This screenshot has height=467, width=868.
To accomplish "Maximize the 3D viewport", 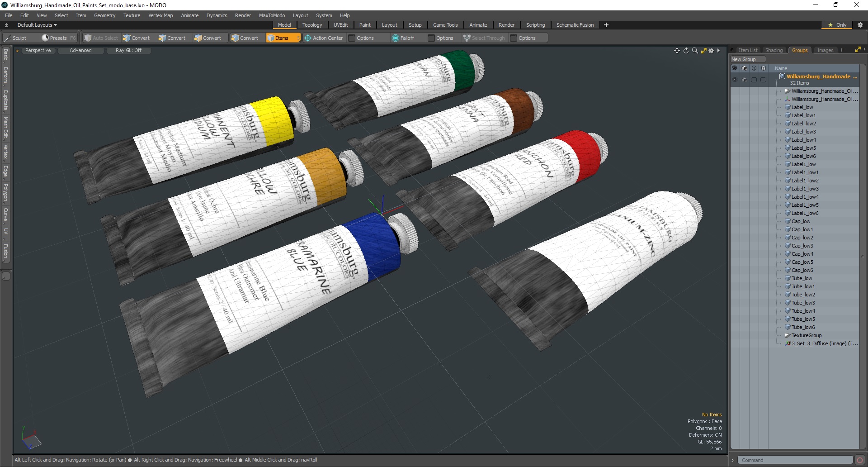I will coord(703,51).
